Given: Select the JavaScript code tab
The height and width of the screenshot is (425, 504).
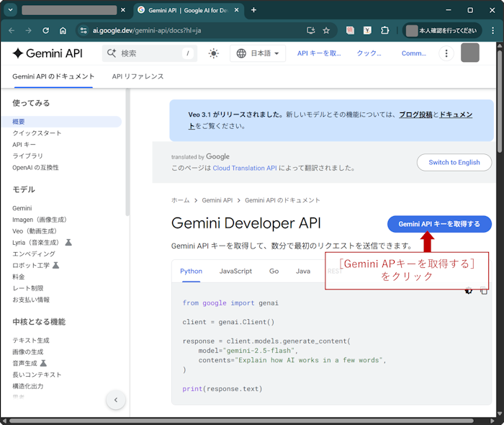Looking at the screenshot, I should [x=235, y=271].
